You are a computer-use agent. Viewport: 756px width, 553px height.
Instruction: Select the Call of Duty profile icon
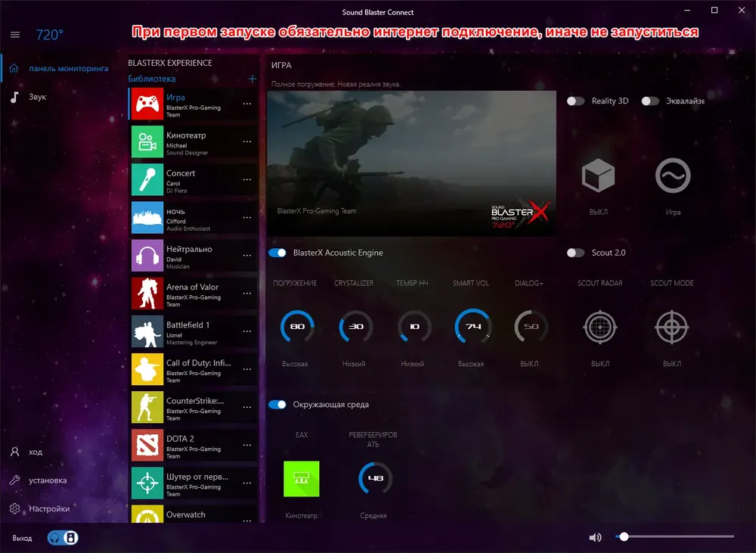pos(147,369)
